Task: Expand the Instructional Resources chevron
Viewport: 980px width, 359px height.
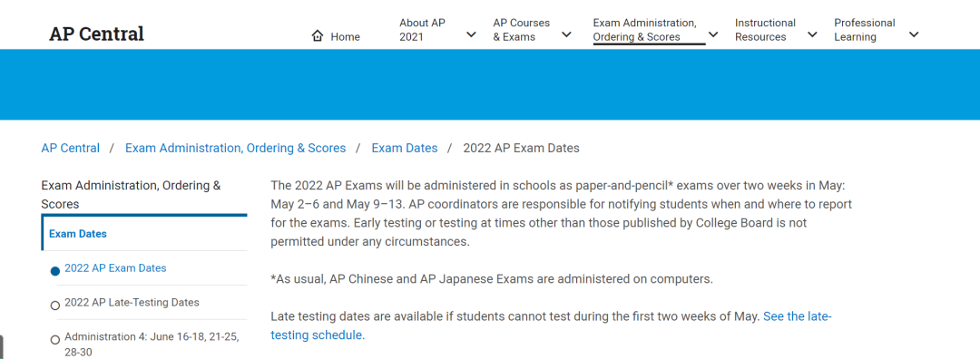Action: click(812, 34)
